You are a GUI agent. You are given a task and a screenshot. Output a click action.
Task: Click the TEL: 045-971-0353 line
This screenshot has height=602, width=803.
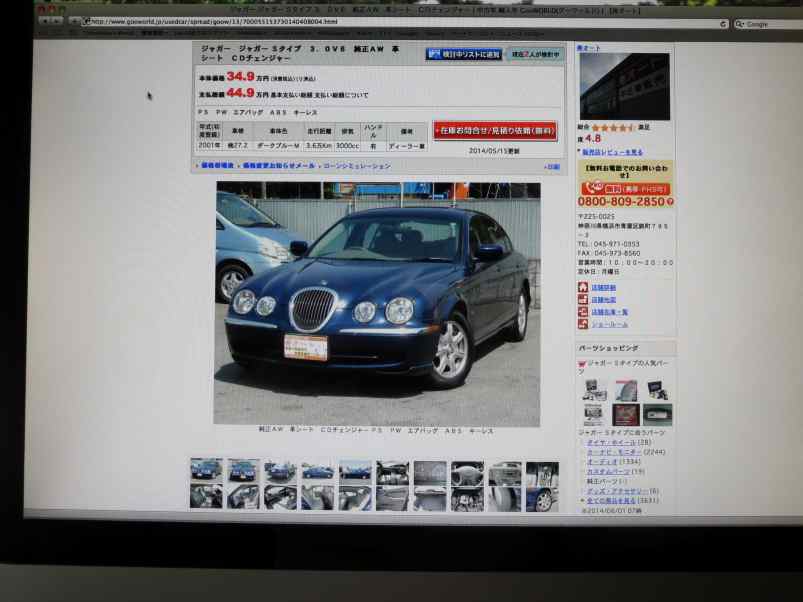609,244
